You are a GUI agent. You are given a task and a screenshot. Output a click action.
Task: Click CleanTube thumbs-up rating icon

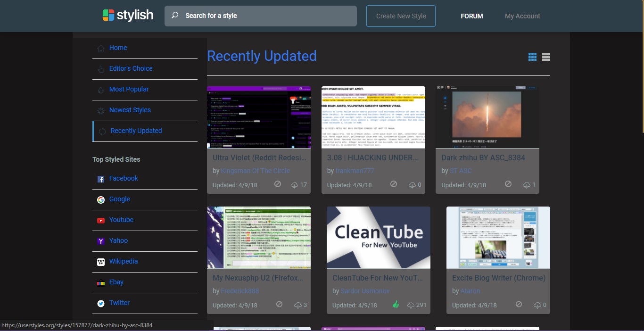click(396, 305)
